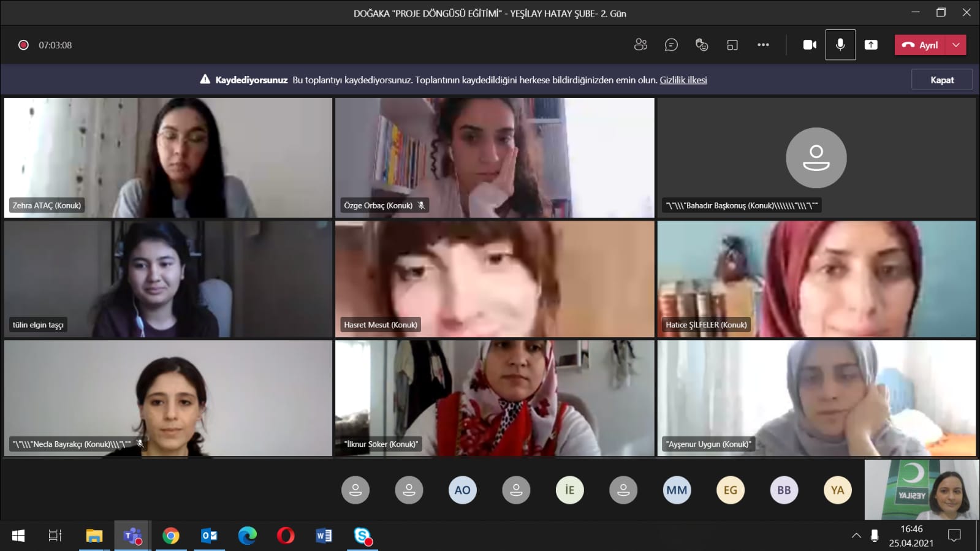
Task: Select Zehra ATAÇ video tile
Action: 168,158
